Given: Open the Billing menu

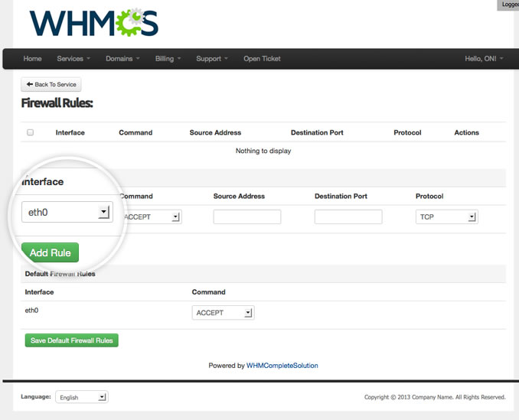Looking at the screenshot, I should (168, 59).
